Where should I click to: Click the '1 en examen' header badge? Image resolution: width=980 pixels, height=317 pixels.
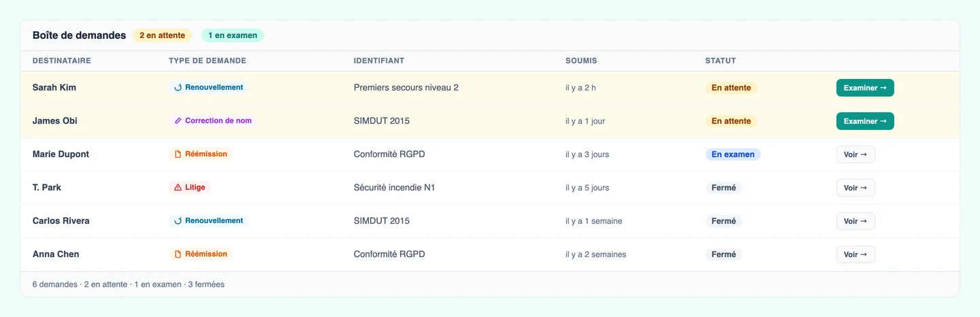pos(233,35)
